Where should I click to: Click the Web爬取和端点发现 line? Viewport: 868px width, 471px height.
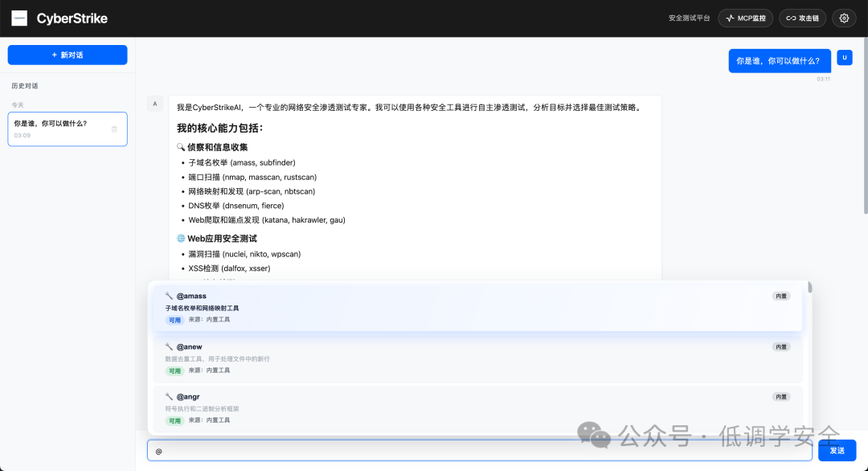267,219
